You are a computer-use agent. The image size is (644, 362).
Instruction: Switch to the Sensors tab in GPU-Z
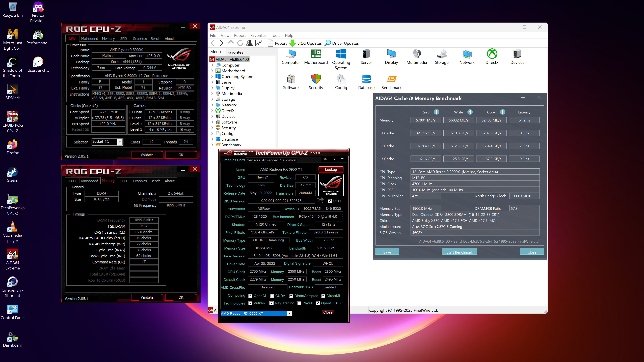tap(253, 160)
